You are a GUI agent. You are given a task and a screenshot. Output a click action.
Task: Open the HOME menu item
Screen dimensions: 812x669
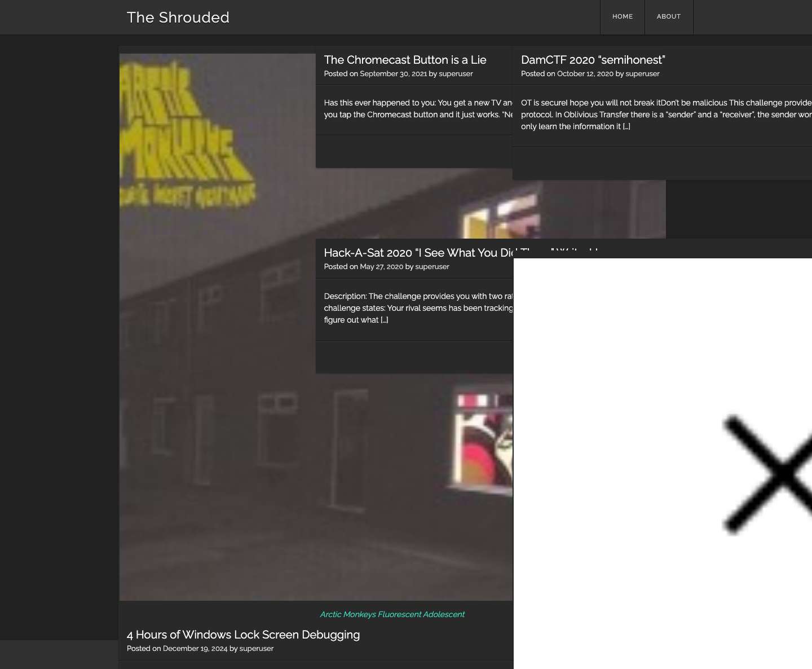(x=622, y=17)
